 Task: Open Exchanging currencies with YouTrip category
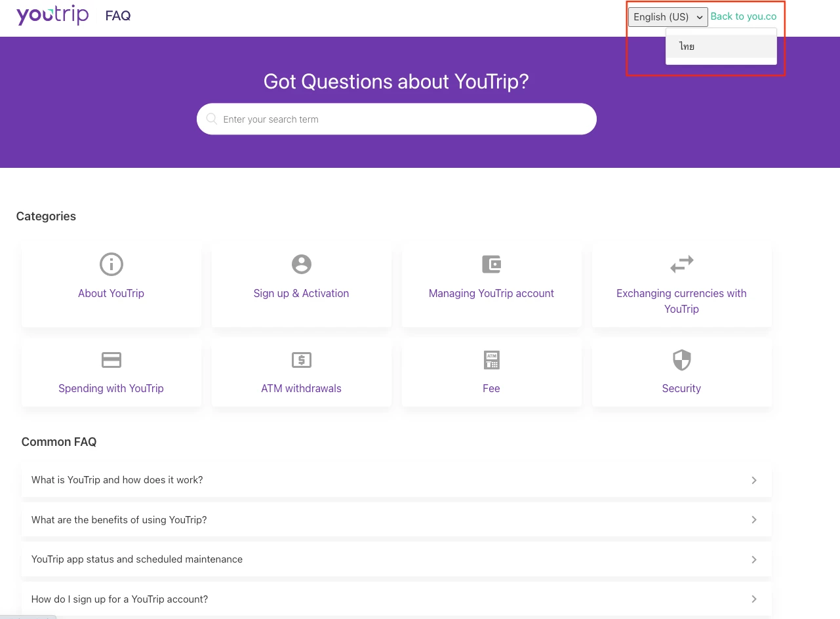(x=682, y=301)
